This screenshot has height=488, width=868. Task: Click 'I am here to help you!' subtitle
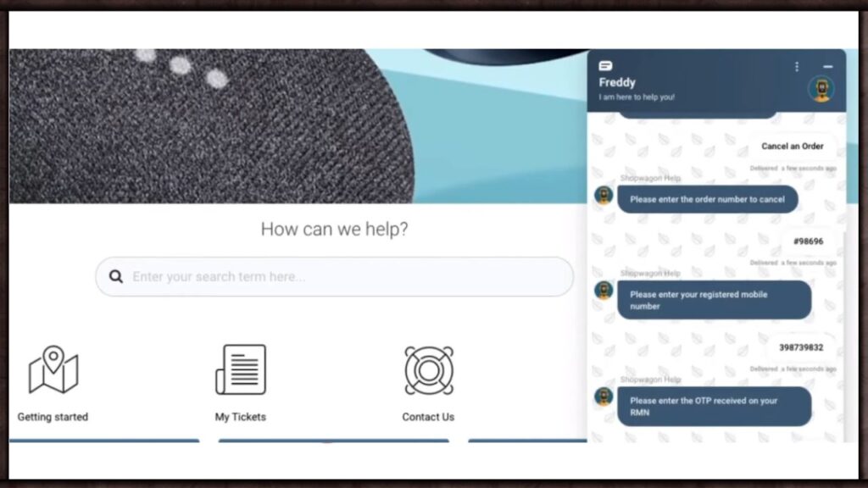637,97
